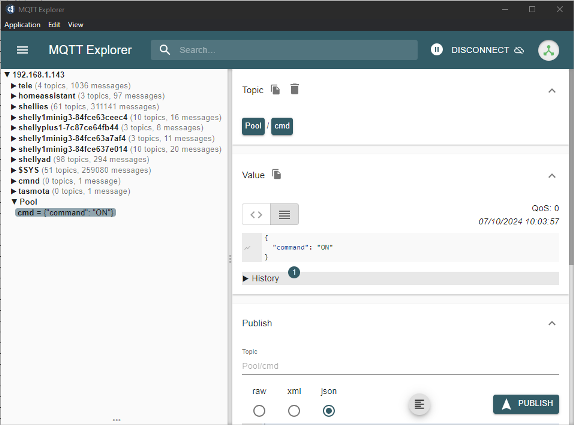Open the View menu
574x425 pixels.
75,25
